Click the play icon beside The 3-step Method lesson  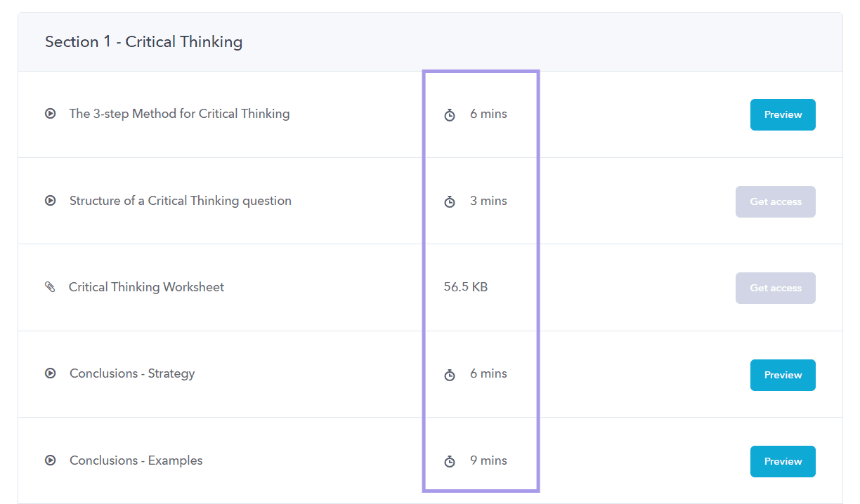50,113
